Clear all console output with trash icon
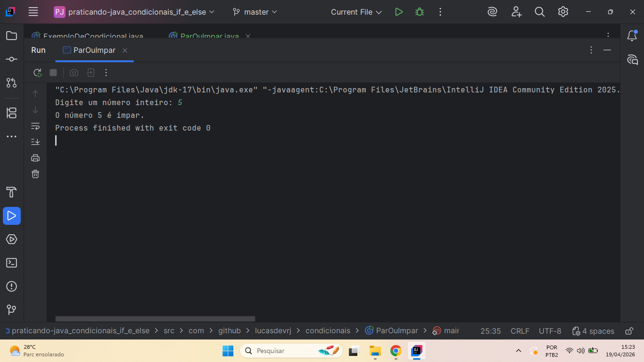644x362 pixels. point(35,174)
